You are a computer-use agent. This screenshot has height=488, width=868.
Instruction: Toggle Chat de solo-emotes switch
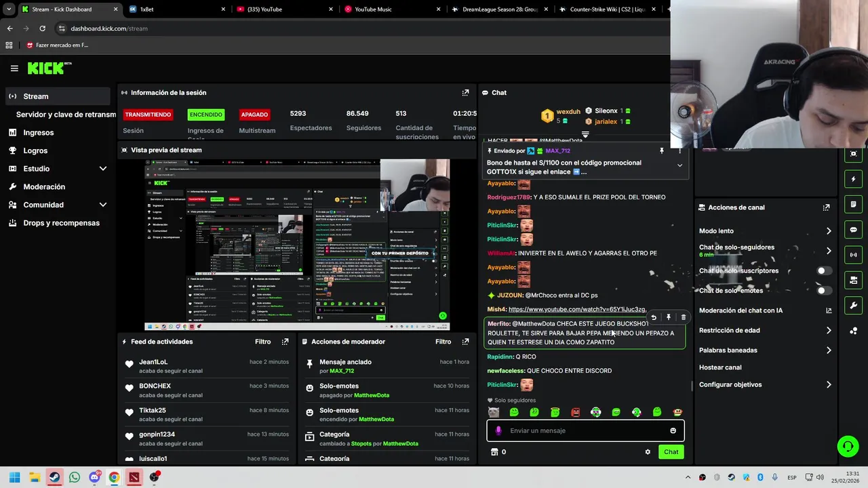pos(824,291)
